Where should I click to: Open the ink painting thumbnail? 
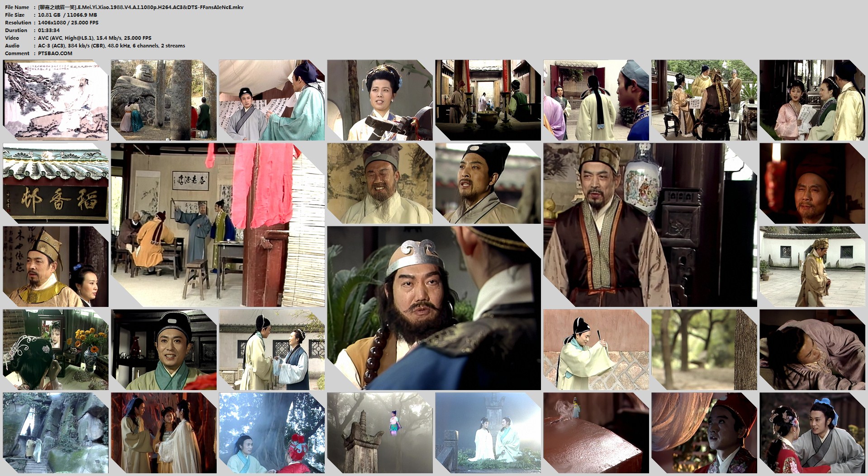tap(56, 100)
